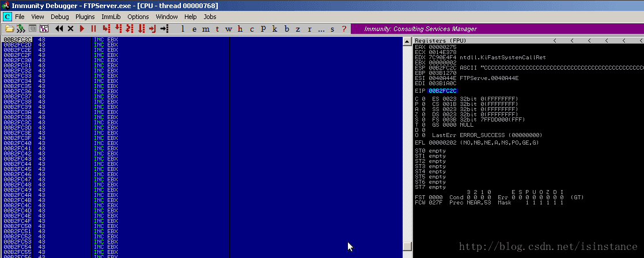Click the purple grid toolbar icon

click(44, 29)
